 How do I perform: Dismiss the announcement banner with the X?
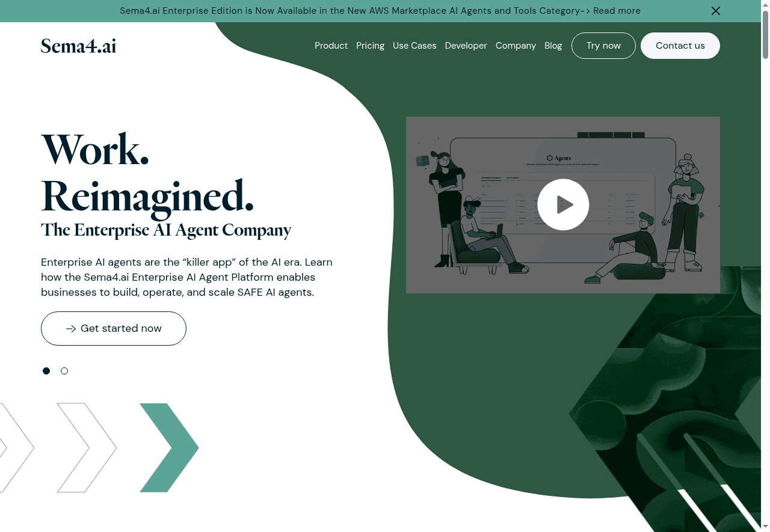coord(716,11)
